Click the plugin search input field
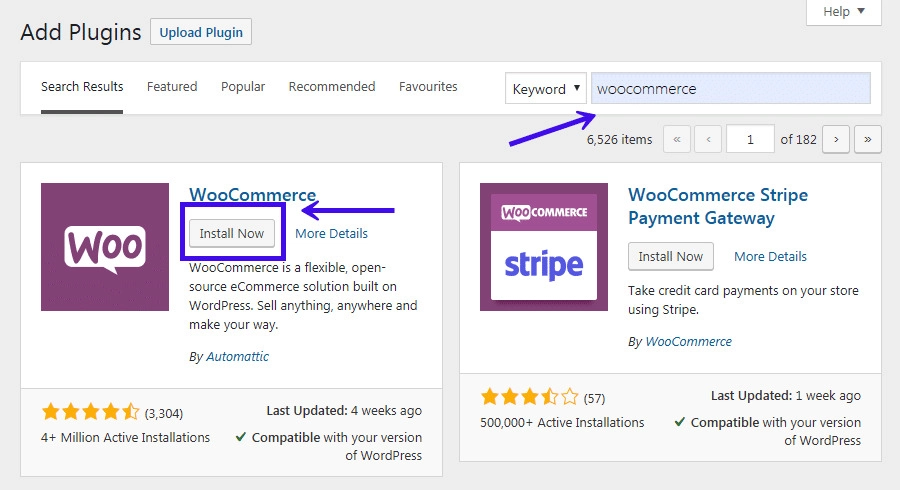 pyautogui.click(x=730, y=89)
